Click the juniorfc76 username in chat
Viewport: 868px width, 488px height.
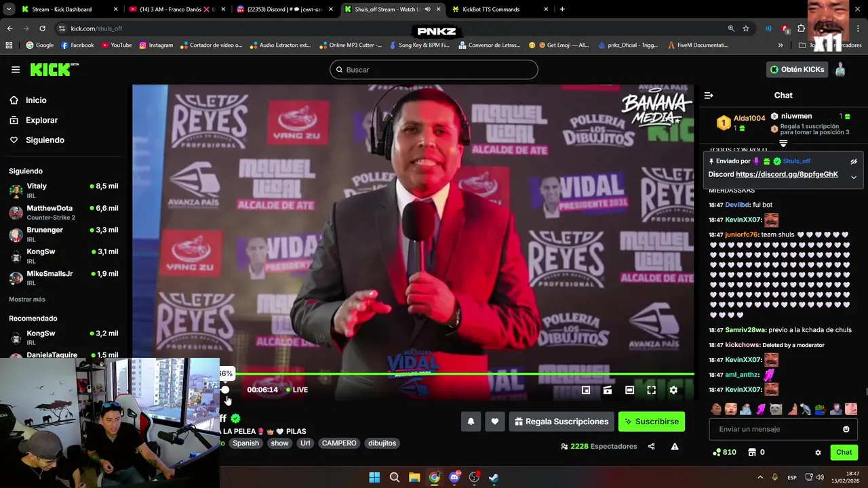coord(741,235)
